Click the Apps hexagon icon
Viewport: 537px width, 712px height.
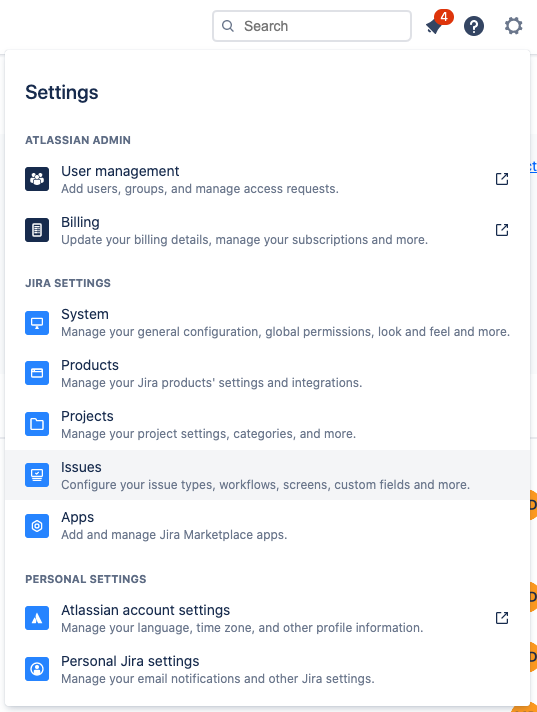click(37, 526)
